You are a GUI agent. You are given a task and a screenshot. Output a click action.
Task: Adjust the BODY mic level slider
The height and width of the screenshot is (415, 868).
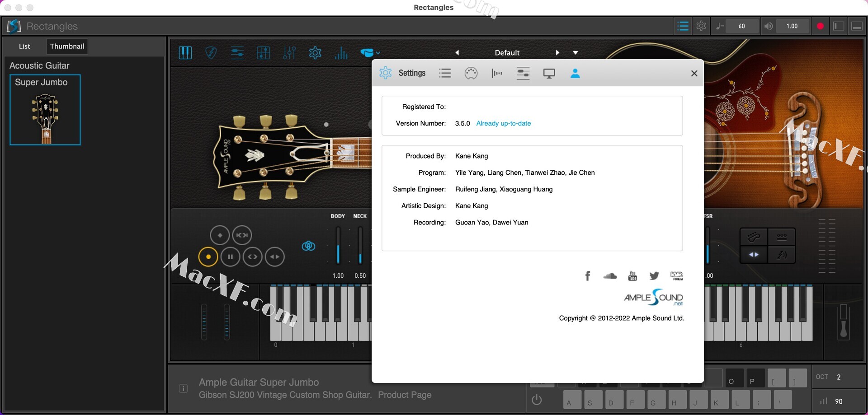click(x=338, y=245)
